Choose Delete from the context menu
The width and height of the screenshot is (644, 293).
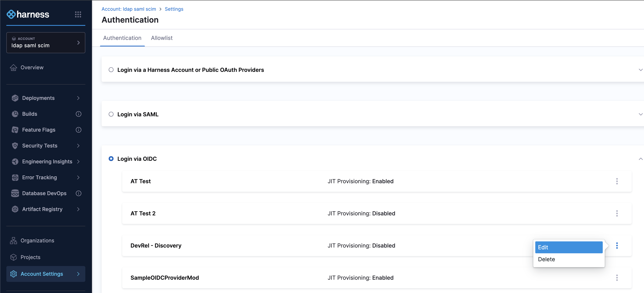click(546, 259)
